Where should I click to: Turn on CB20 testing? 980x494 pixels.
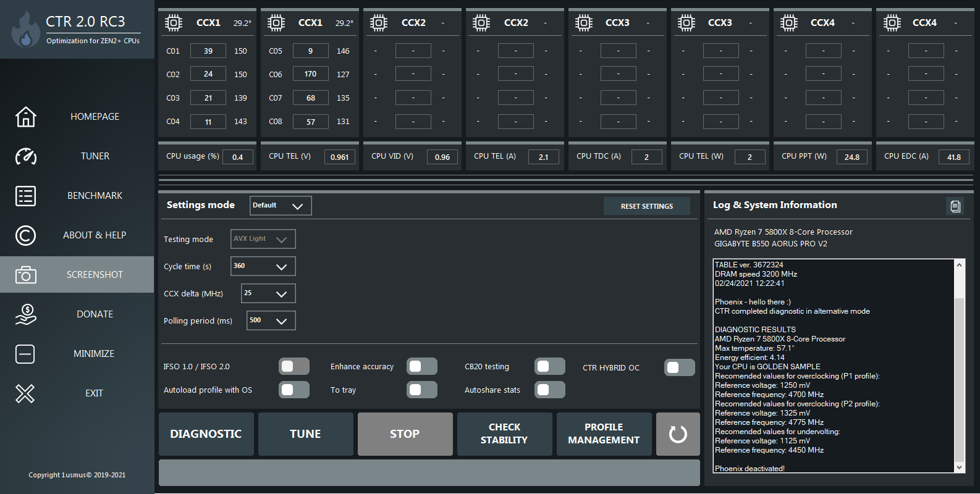point(550,367)
